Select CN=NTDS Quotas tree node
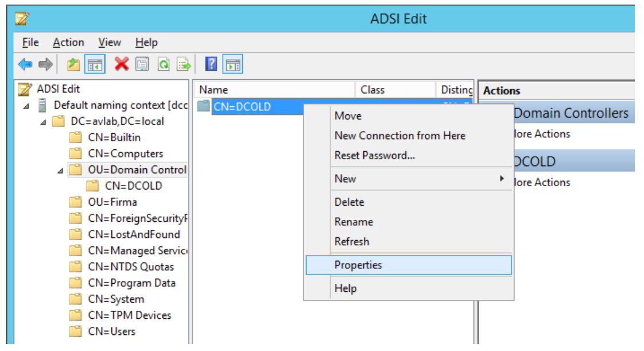This screenshot has height=351, width=644. pyautogui.click(x=131, y=267)
